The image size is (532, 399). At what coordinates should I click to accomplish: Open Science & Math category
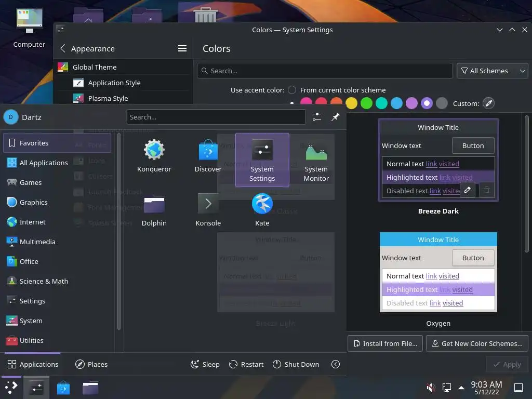57,281
